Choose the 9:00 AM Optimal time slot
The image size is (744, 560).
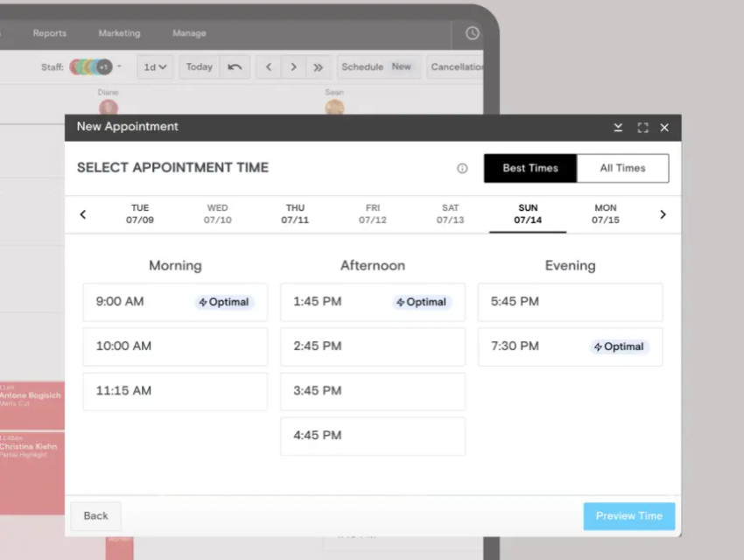(x=175, y=302)
